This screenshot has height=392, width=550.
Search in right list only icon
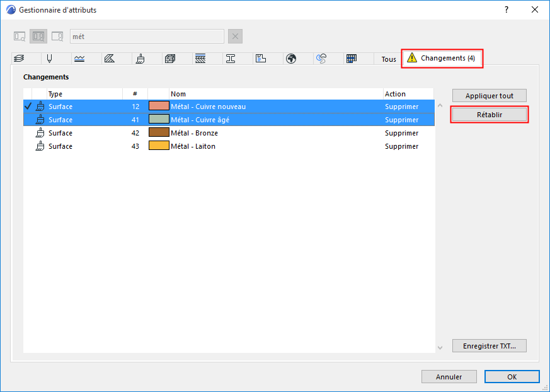pyautogui.click(x=57, y=37)
